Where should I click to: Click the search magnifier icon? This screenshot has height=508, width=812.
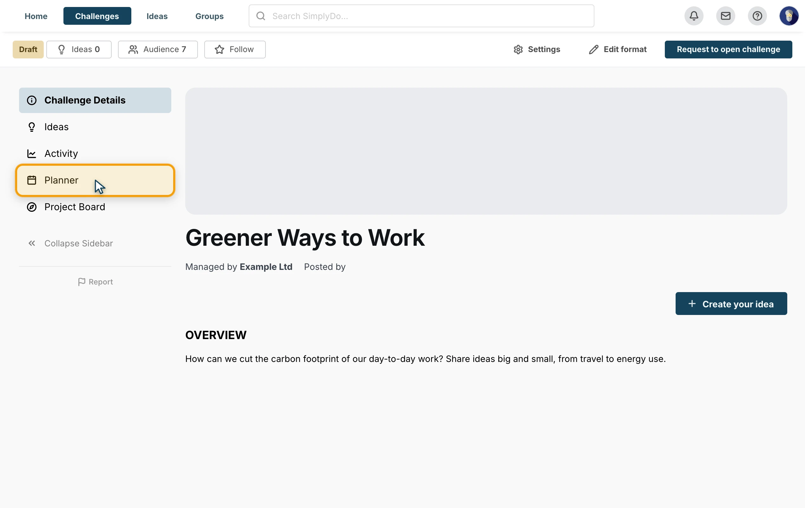tap(261, 16)
